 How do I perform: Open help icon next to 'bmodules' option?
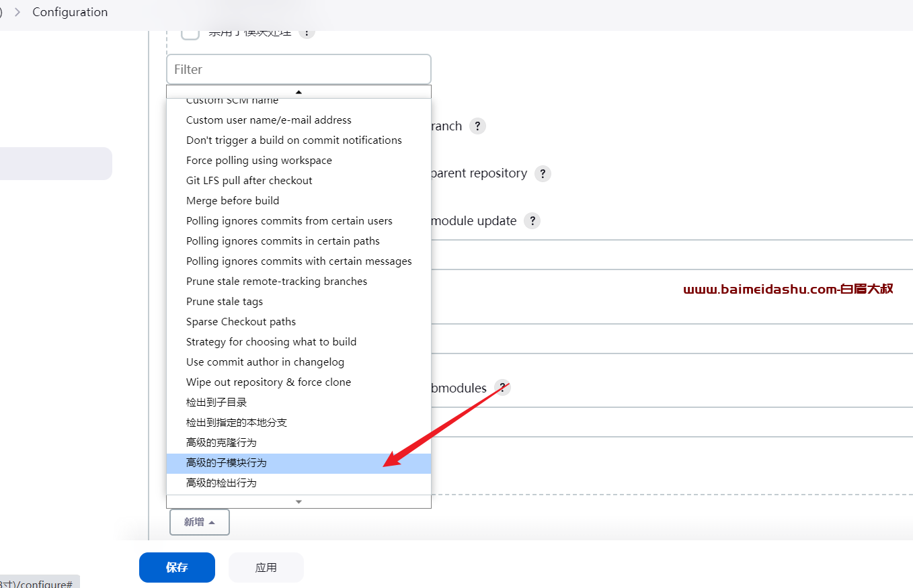click(x=502, y=388)
